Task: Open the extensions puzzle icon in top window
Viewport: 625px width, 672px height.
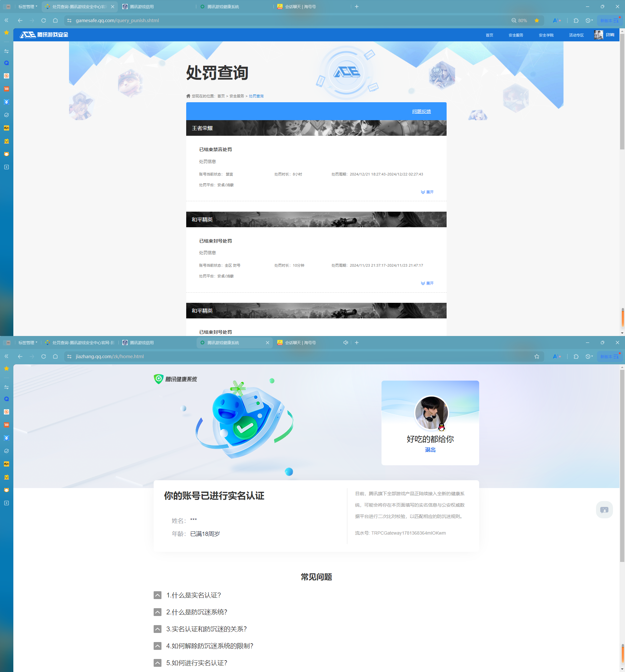Action: [x=576, y=20]
